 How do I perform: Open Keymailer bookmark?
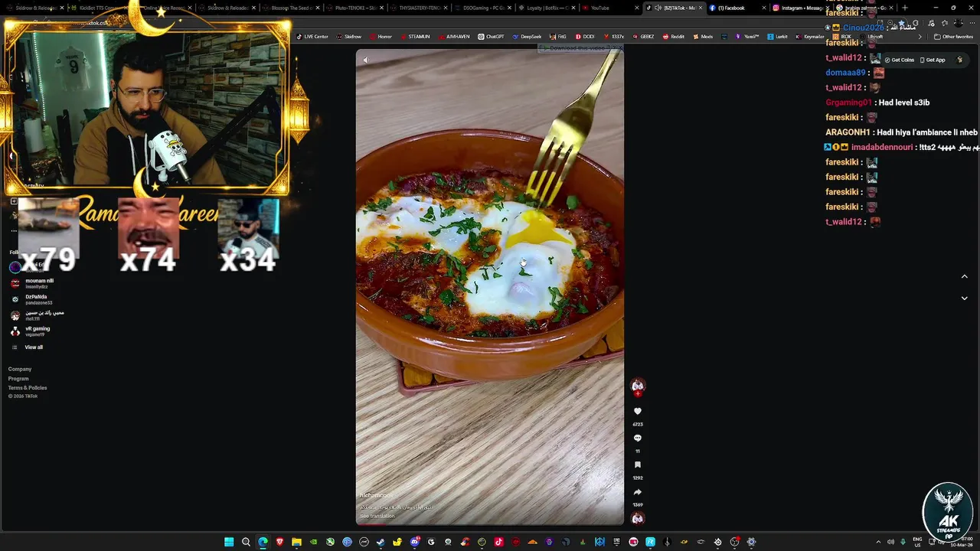click(x=809, y=37)
